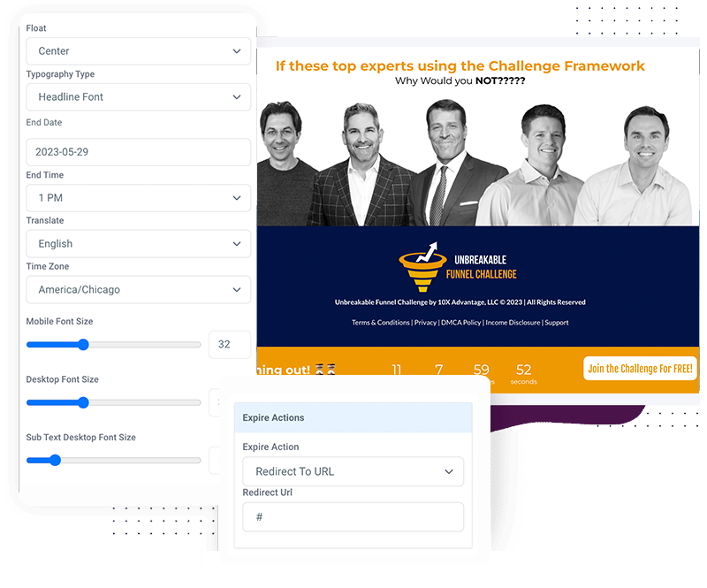Click the Mobile Font Size value box 32

(230, 345)
